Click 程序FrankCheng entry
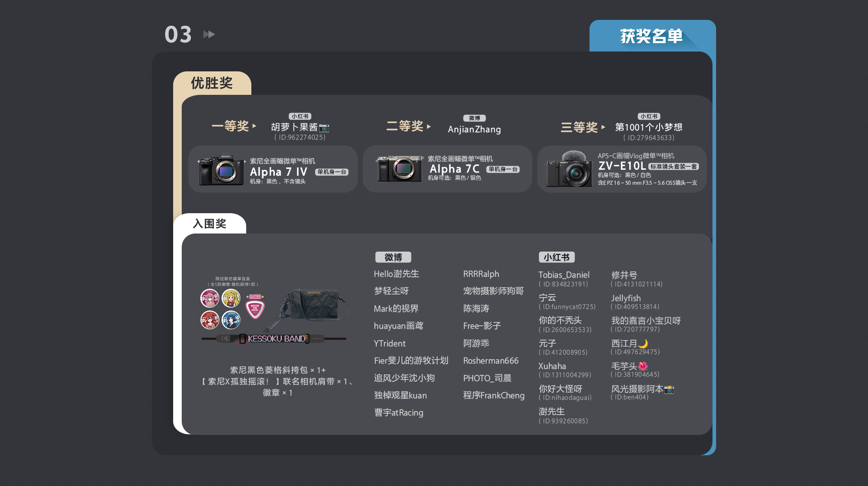The width and height of the screenshot is (868, 486). pyautogui.click(x=494, y=396)
